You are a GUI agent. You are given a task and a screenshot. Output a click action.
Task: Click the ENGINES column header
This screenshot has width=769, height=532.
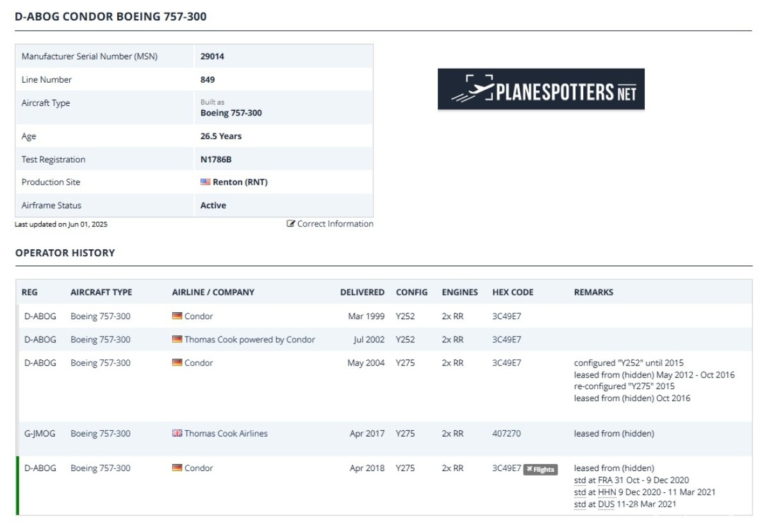click(x=460, y=292)
